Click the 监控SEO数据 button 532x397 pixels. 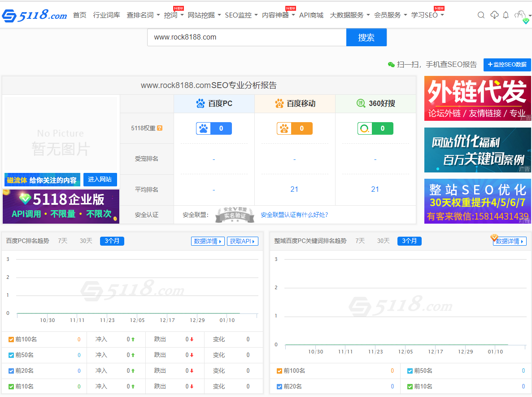pyautogui.click(x=507, y=65)
